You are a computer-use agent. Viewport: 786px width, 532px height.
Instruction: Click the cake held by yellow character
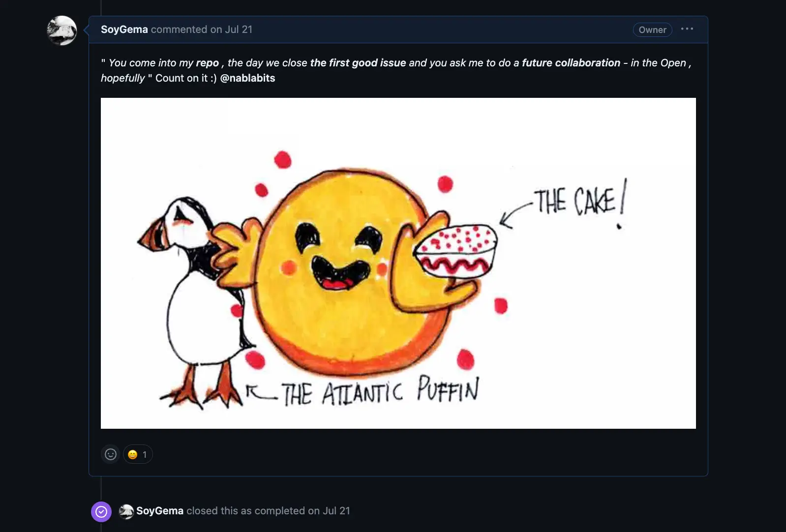click(455, 251)
